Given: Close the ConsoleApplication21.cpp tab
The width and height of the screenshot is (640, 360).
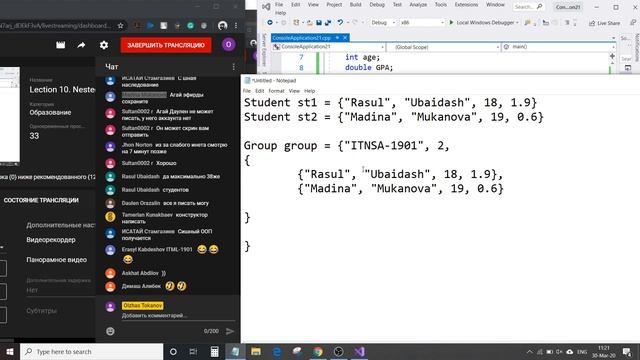Looking at the screenshot, I should [345, 38].
